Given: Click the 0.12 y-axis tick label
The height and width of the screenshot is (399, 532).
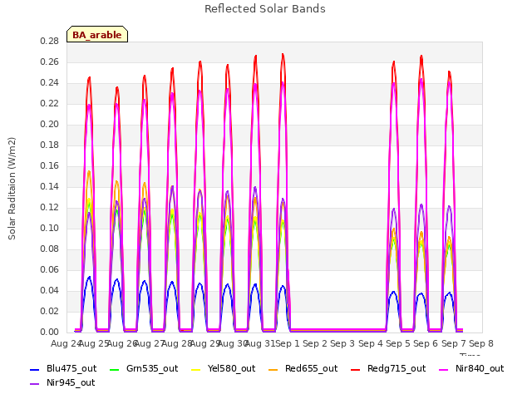Looking at the screenshot, I should tap(50, 207).
